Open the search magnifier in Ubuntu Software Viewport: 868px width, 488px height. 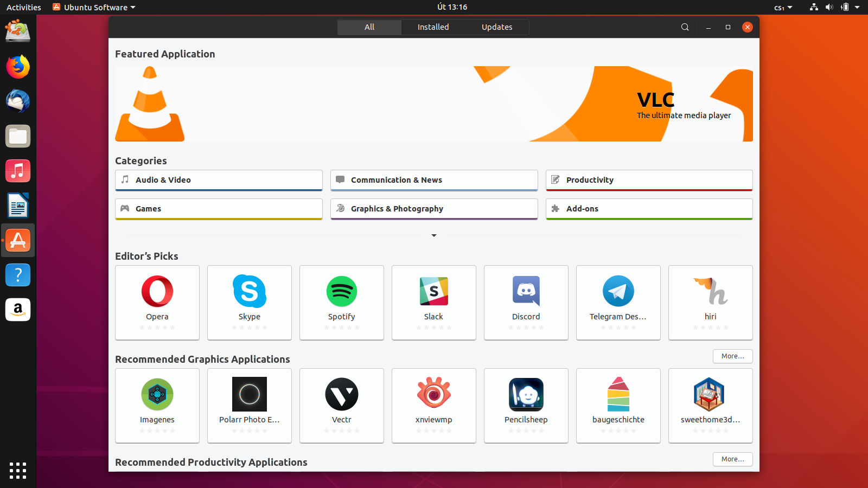pos(685,27)
